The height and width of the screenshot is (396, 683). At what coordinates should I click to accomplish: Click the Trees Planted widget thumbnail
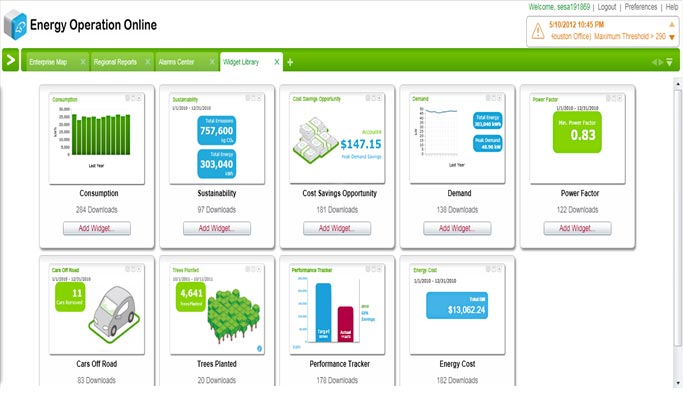pos(217,309)
